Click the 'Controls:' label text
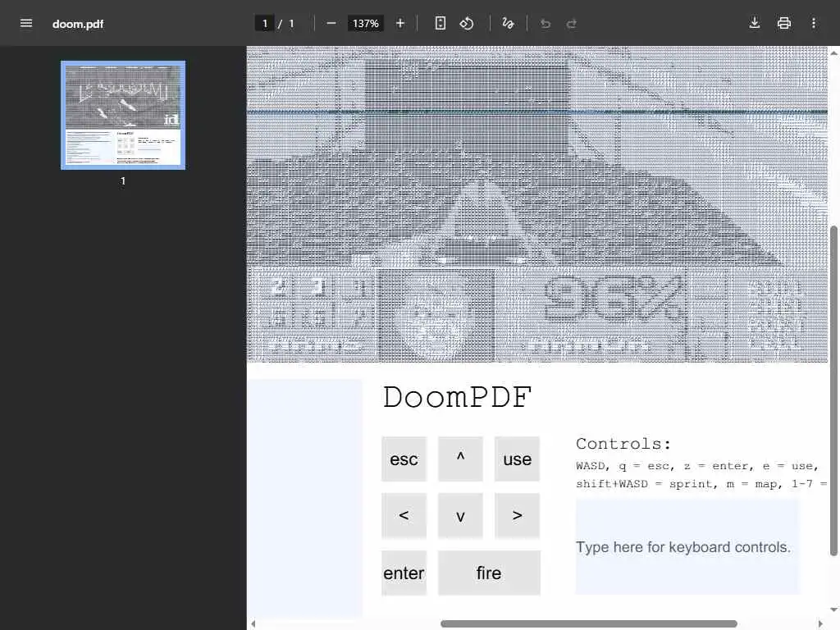 click(x=623, y=444)
